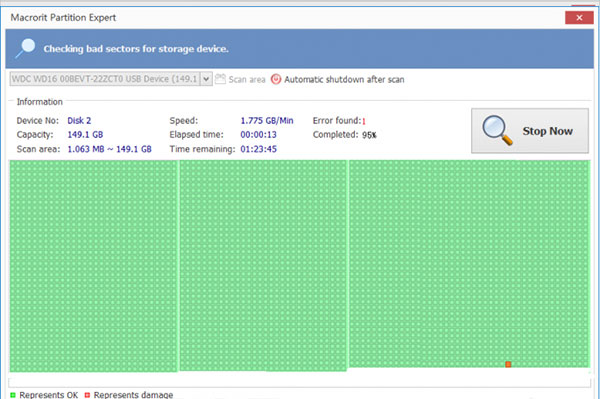Close the Macrorit Partition Expert dialog

coord(579,18)
